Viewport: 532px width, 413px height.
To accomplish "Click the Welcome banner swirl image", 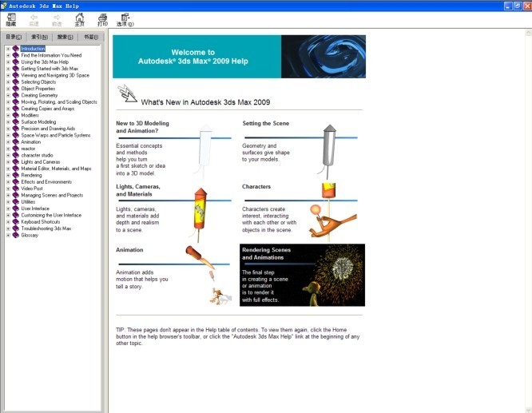I will coord(324,57).
